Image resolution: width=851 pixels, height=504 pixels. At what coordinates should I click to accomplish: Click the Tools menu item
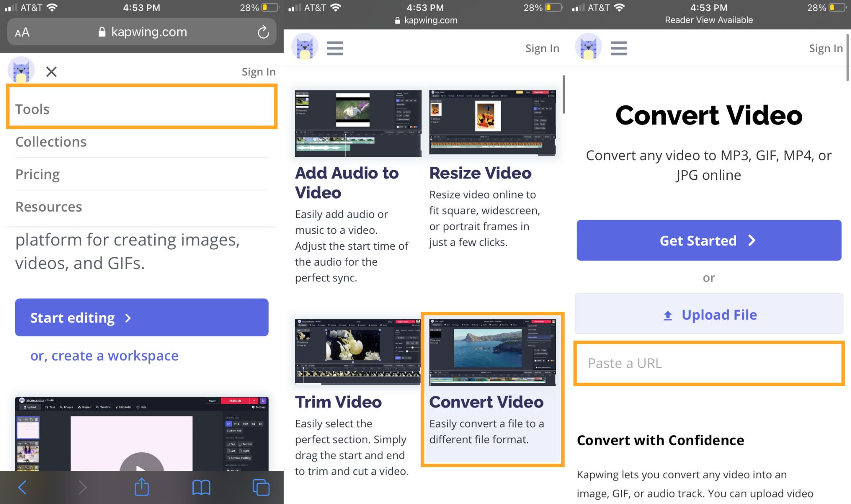(x=142, y=109)
